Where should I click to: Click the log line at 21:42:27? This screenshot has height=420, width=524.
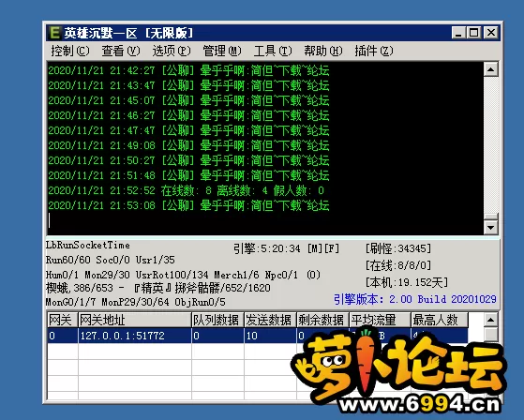pyautogui.click(x=188, y=70)
